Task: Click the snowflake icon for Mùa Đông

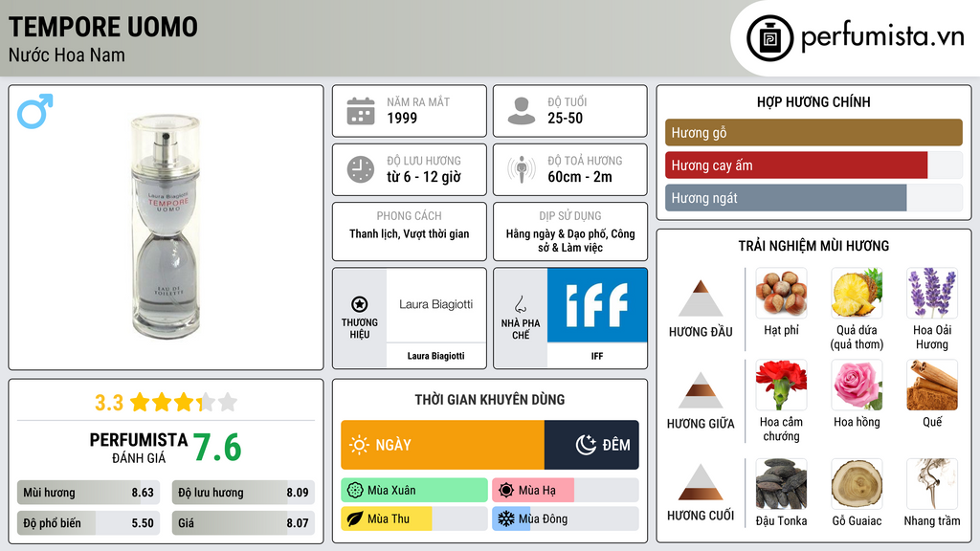Action: 506,519
